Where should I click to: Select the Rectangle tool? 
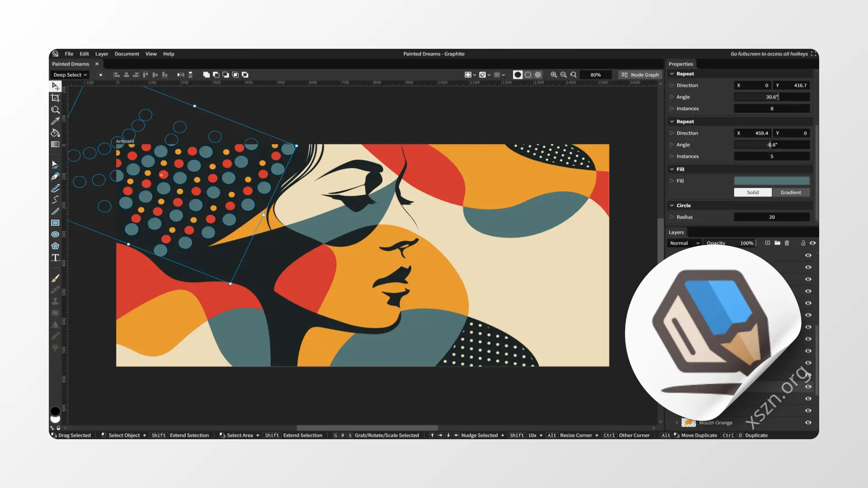click(x=55, y=223)
